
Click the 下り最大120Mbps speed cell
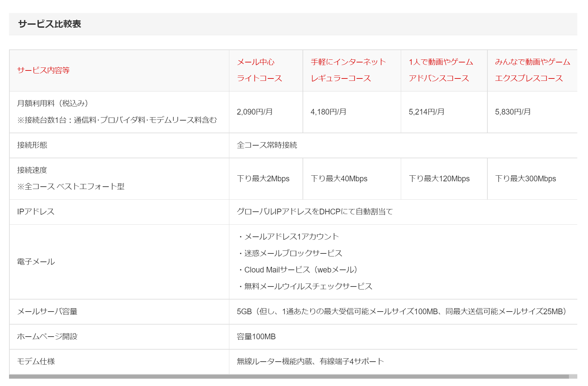tap(439, 179)
